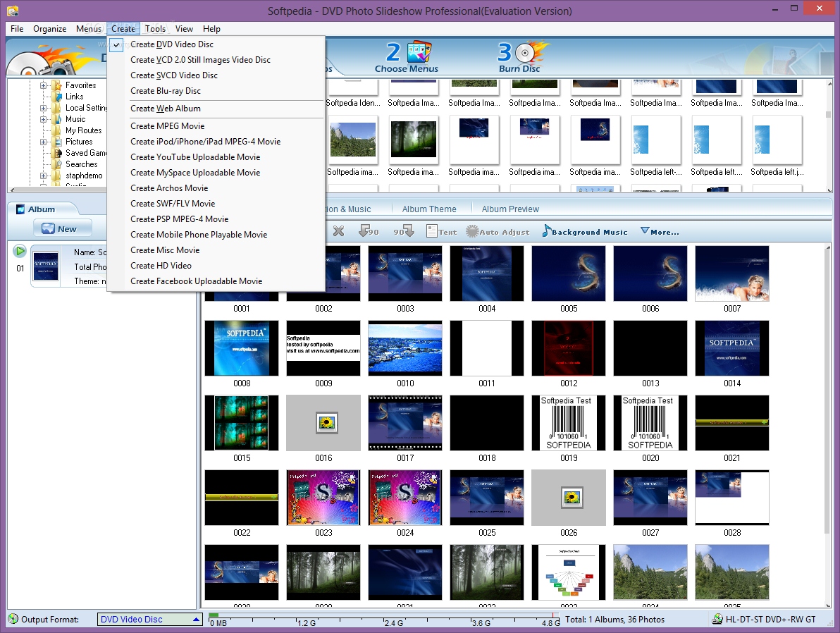
Task: Choose Create Mobile Phone Playable Movie
Action: pyautogui.click(x=216, y=235)
